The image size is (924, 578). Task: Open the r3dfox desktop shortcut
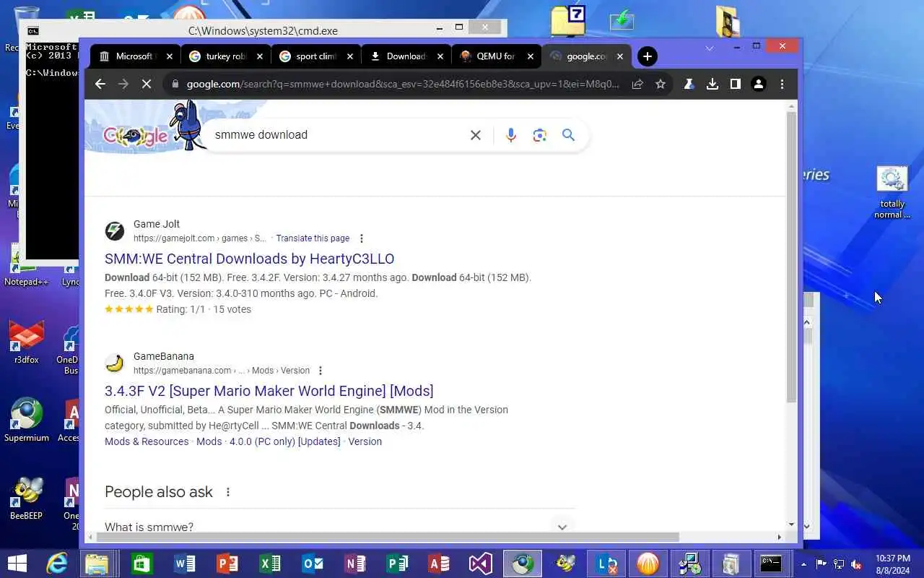coord(27,341)
